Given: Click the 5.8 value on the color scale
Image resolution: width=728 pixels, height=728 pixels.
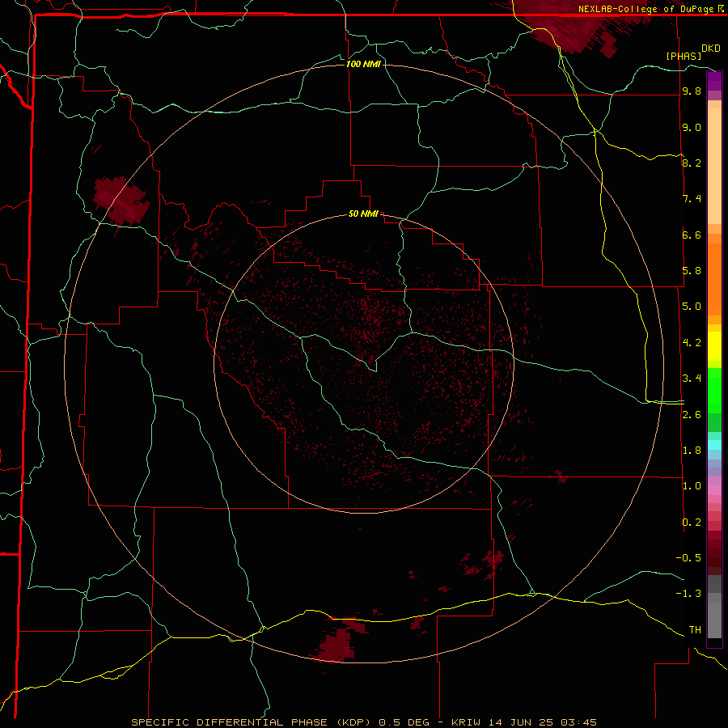Looking at the screenshot, I should tap(692, 271).
